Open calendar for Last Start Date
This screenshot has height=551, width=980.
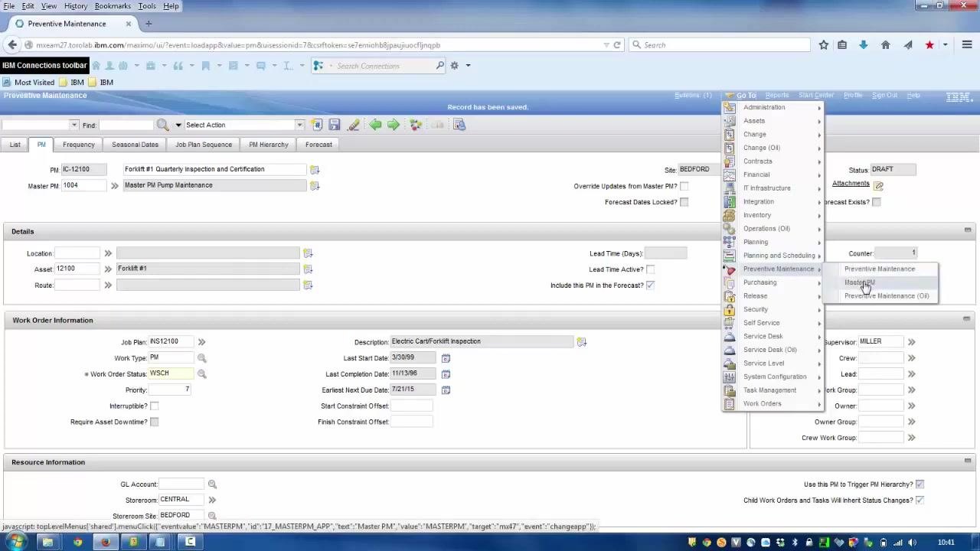pos(446,357)
